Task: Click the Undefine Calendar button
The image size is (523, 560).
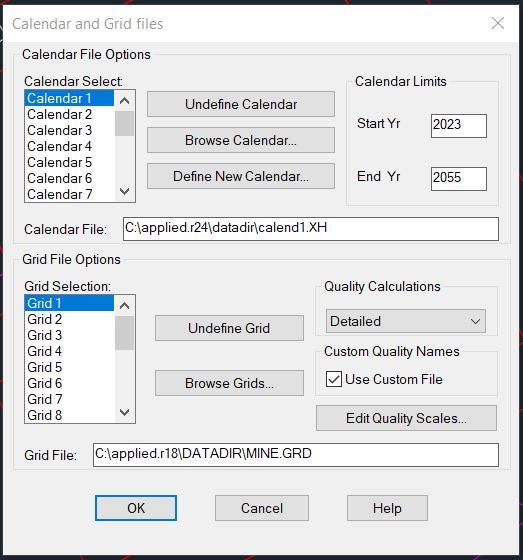Action: coord(241,104)
